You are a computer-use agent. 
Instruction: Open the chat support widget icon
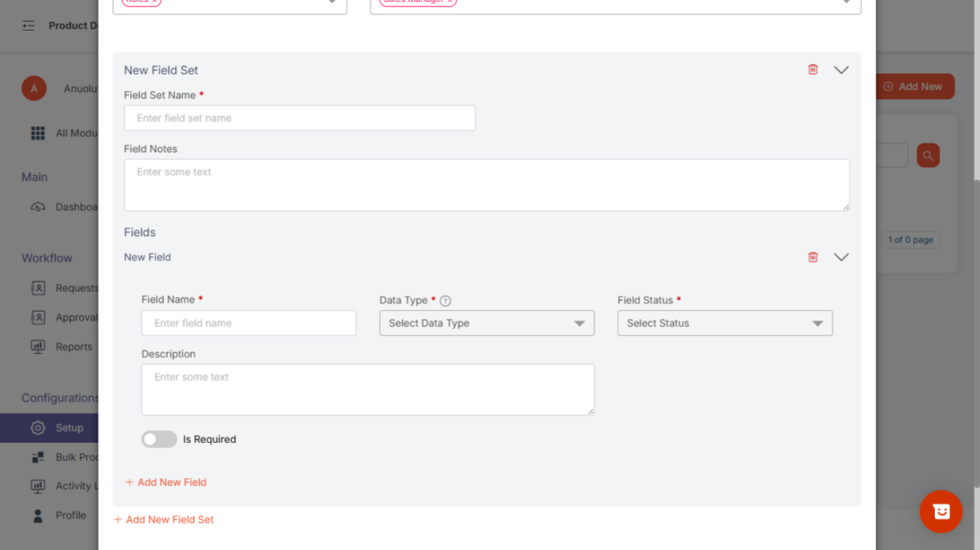pos(941,512)
